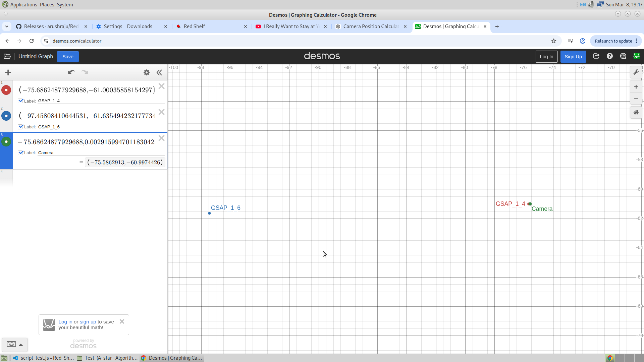Disable the Camera label checkbox
The width and height of the screenshot is (644, 362).
pos(21,153)
